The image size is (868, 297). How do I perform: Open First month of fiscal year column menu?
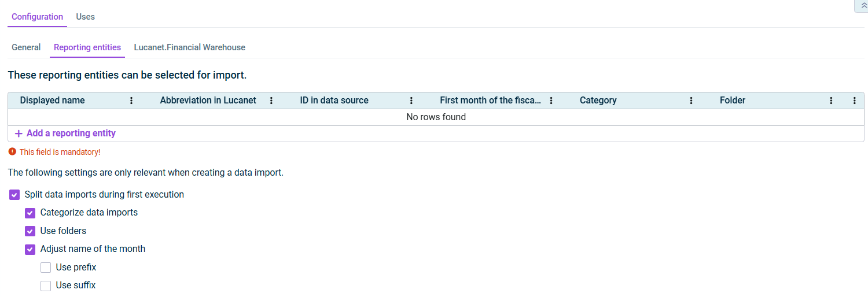click(551, 101)
